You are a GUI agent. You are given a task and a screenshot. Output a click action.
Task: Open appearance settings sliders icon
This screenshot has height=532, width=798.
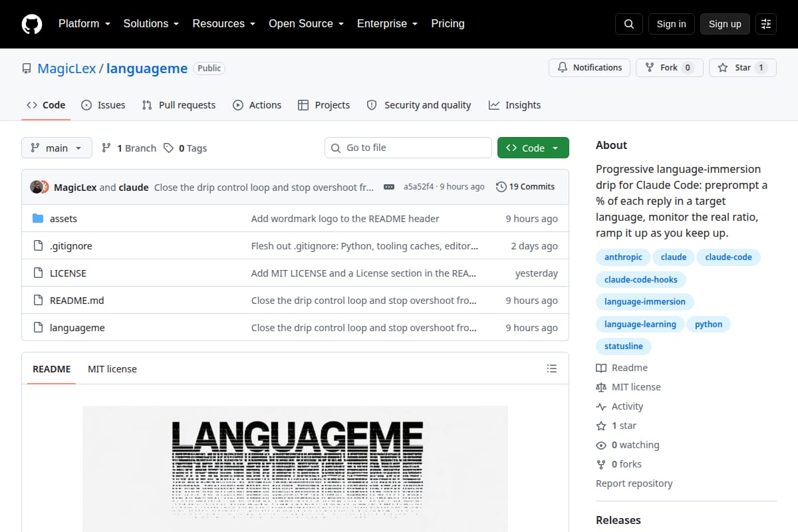tap(766, 24)
